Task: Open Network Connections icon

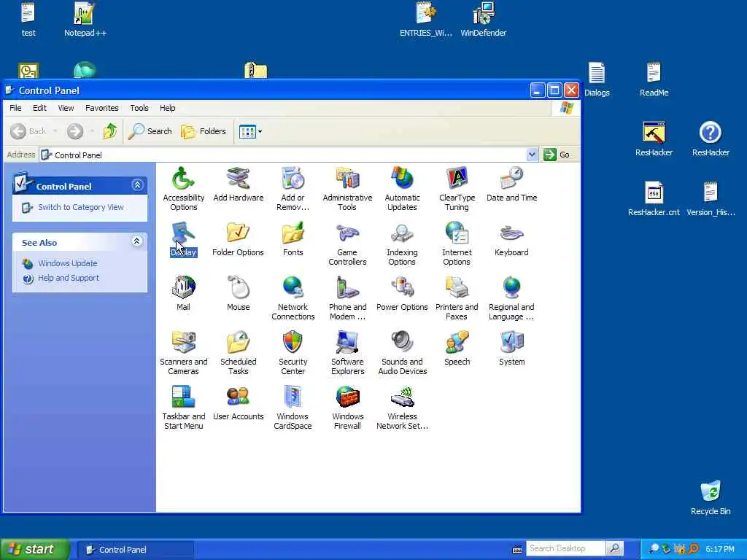Action: tap(293, 288)
